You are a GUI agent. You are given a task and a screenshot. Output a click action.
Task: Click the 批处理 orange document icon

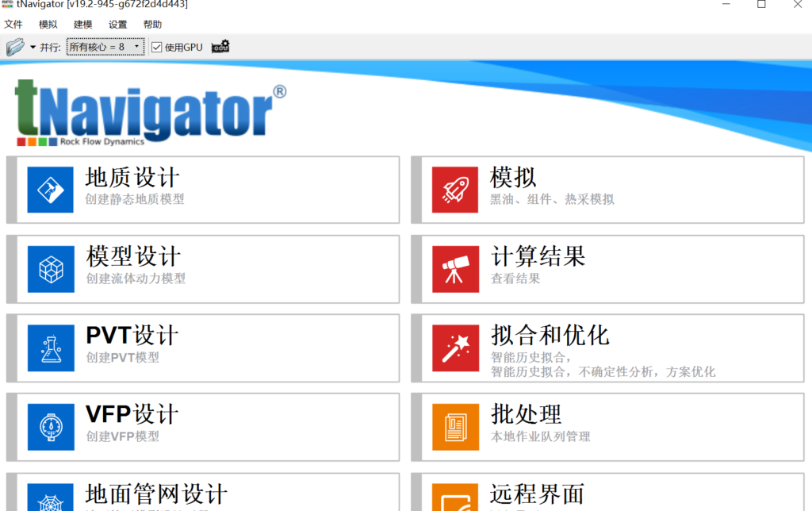click(456, 427)
